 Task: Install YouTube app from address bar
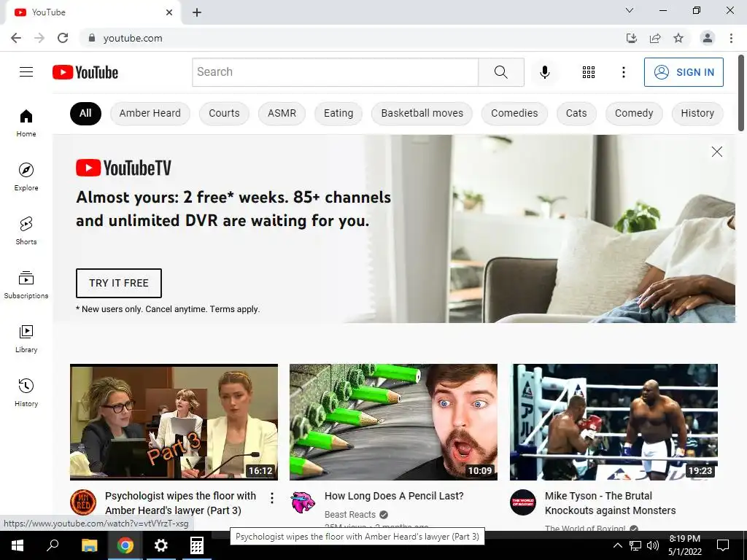click(631, 38)
